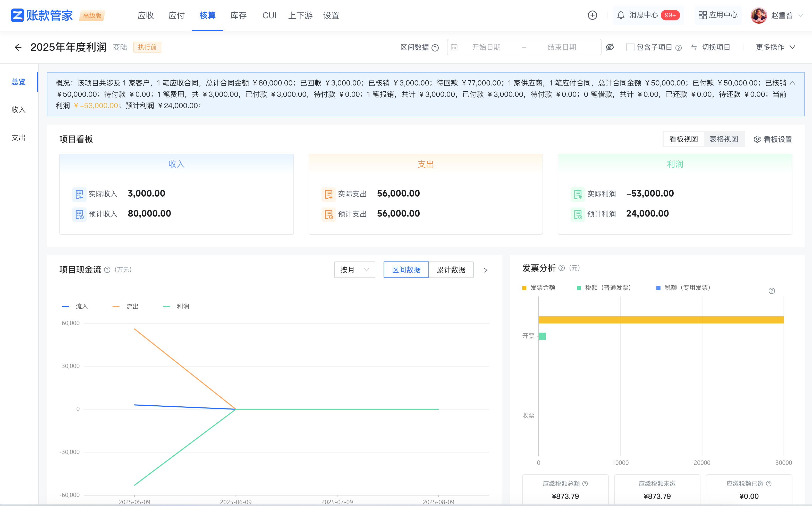Open the 库存 menu
The image size is (812, 506).
[239, 15]
